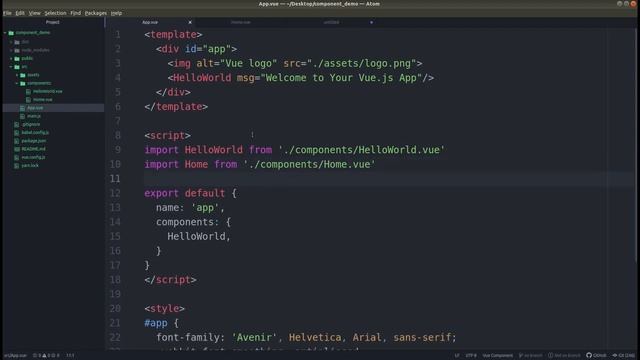Select the Project panel header
Screen dimensions: 640x360
pyautogui.click(x=53, y=22)
